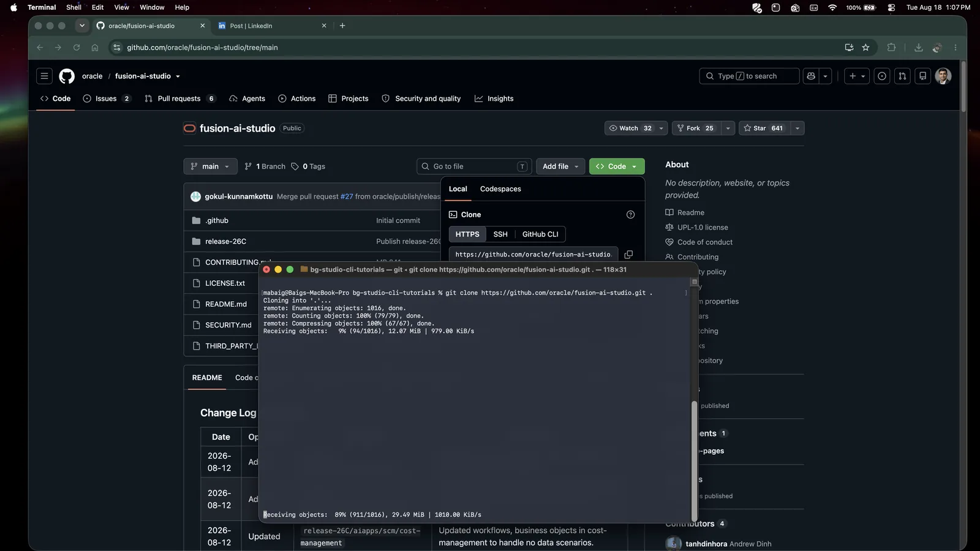Open the issues shortcut icon in header
The image size is (980, 551).
click(882, 76)
